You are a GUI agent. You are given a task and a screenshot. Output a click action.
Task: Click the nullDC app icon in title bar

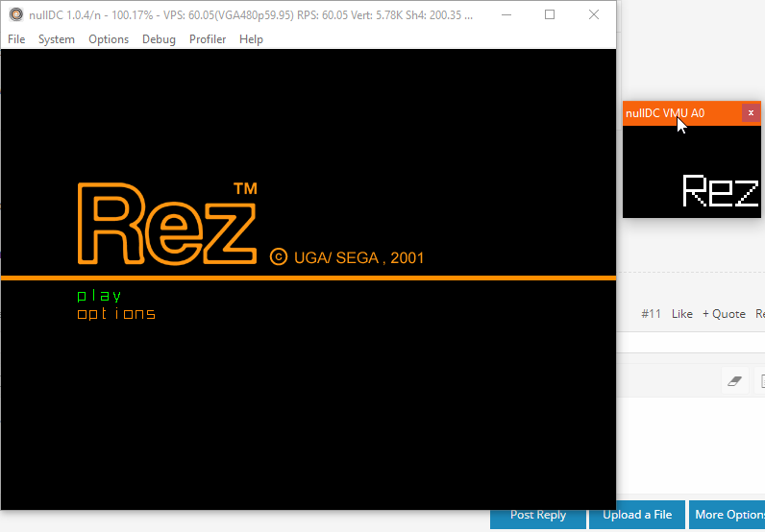pos(16,14)
